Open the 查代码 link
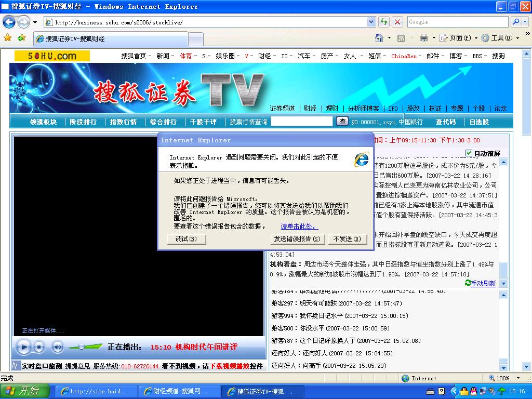The height and width of the screenshot is (399, 532). point(446,122)
